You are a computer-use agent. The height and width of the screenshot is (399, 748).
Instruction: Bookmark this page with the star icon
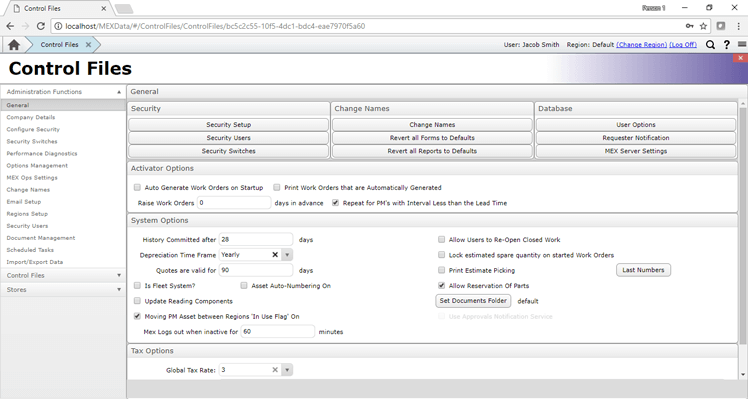click(x=703, y=26)
